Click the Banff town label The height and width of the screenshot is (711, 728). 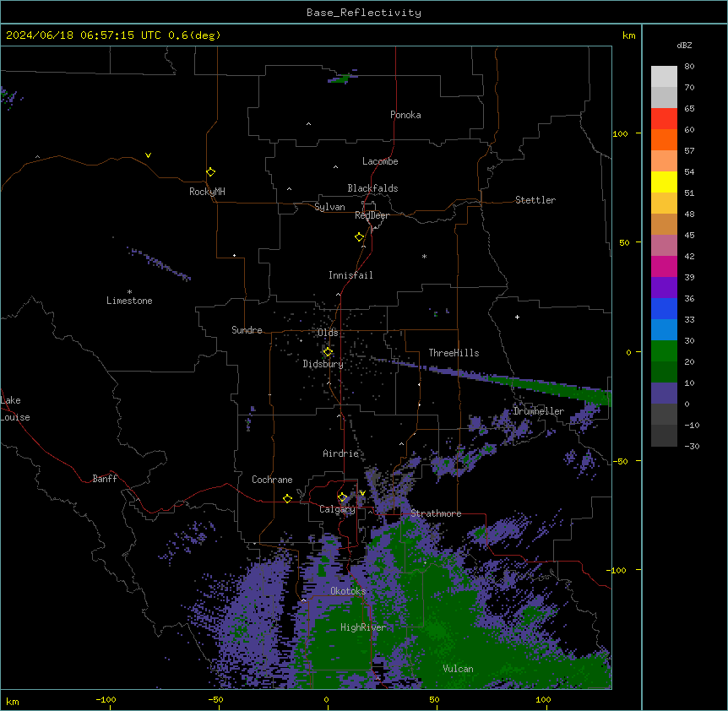point(105,479)
